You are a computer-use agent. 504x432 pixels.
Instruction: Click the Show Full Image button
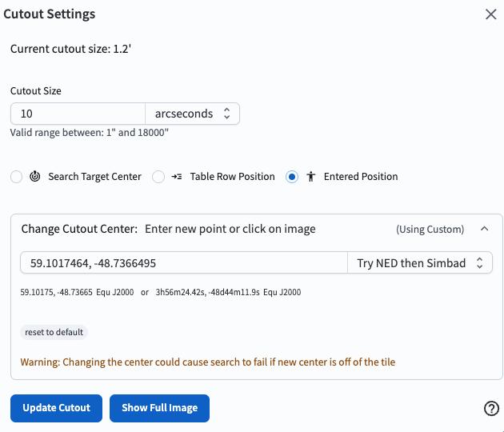point(159,408)
